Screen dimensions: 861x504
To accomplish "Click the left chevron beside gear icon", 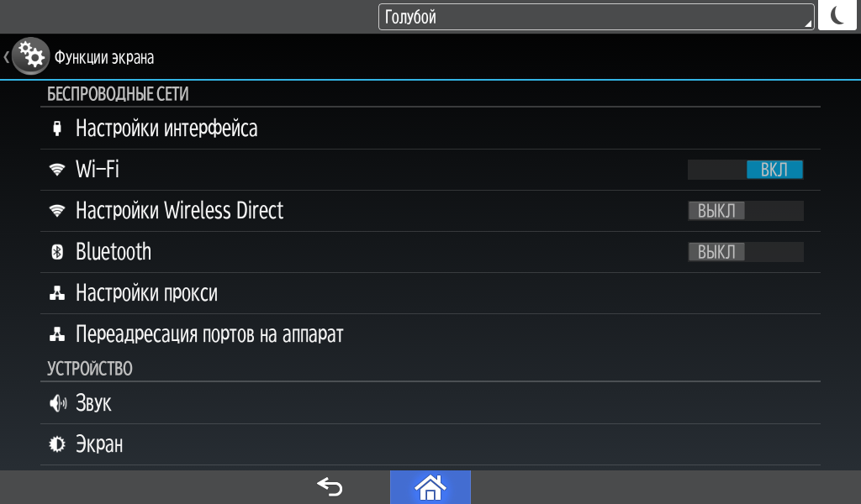I will pos(6,56).
